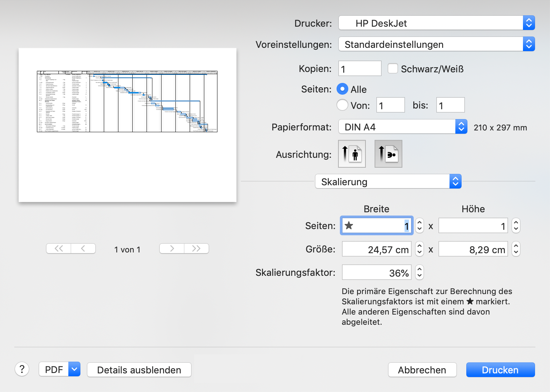The width and height of the screenshot is (550, 392).
Task: Go to next preview page
Action: point(172,249)
